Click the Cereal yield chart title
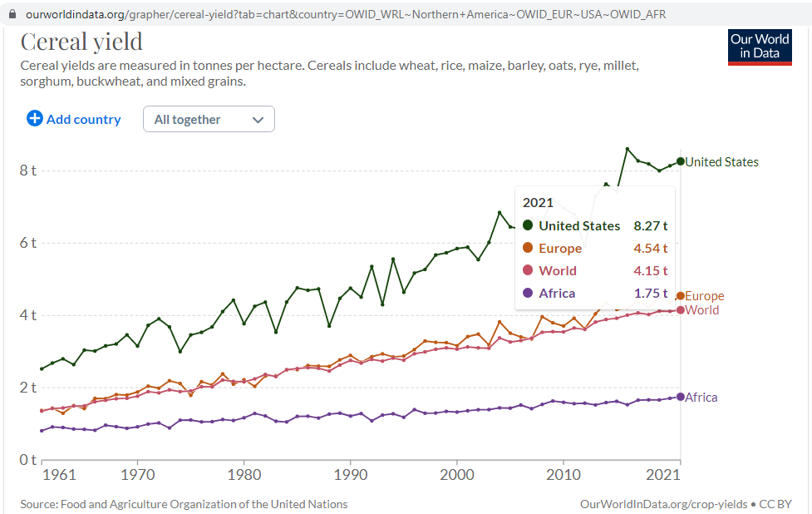Image resolution: width=812 pixels, height=514 pixels. [81, 42]
